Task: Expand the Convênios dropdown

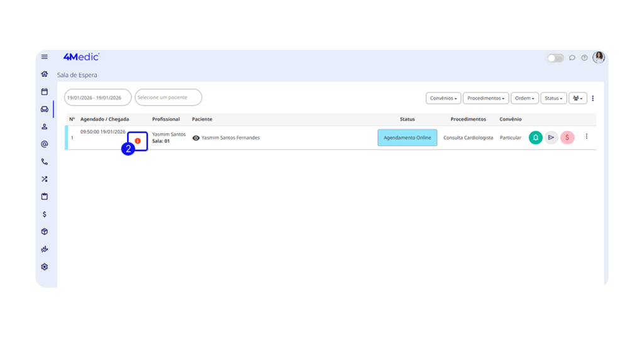Action: (443, 98)
